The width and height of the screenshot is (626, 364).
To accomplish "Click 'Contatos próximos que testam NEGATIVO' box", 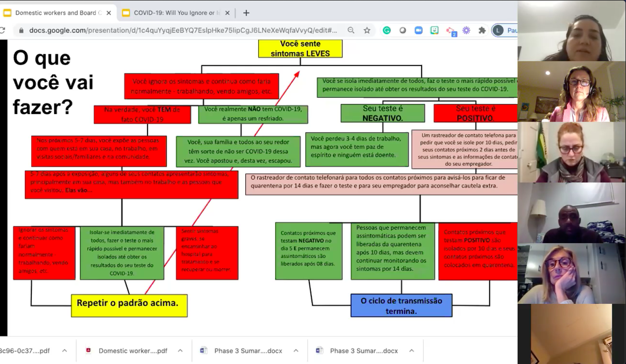I will point(309,251).
